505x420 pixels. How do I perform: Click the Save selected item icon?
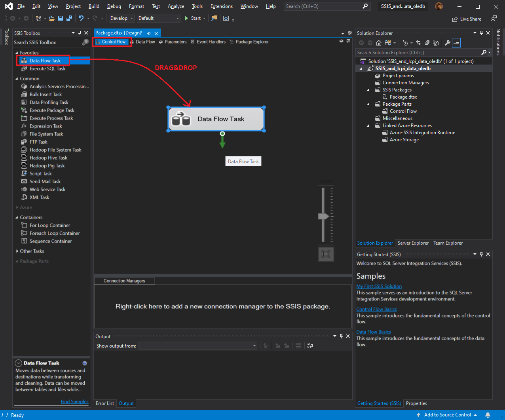tap(61, 18)
